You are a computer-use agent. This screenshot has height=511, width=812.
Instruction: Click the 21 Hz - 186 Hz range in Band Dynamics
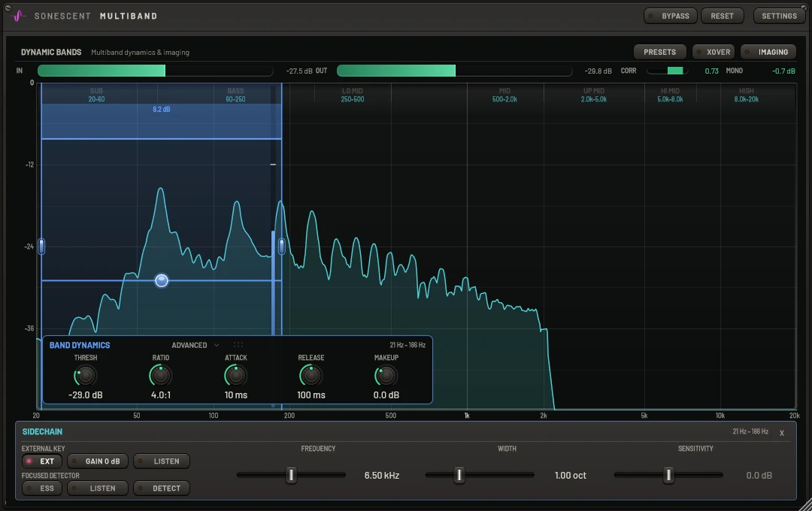408,345
